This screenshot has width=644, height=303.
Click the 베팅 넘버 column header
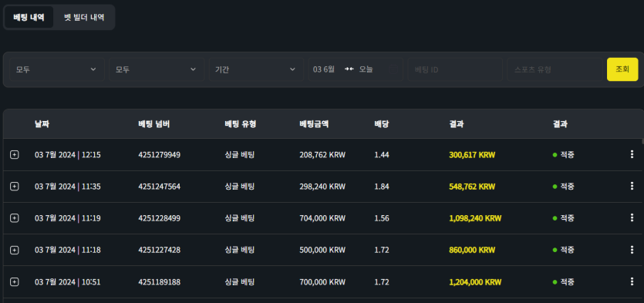pyautogui.click(x=154, y=124)
